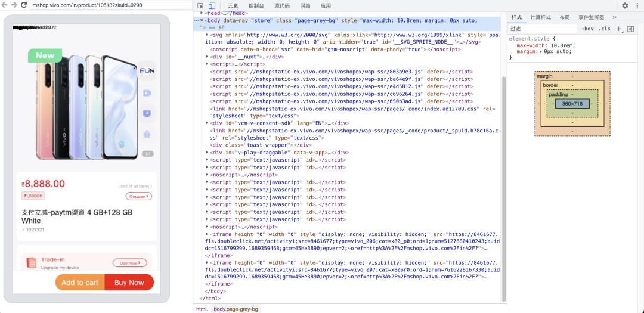Activate the inspect element picker icon
The image size is (644, 313).
click(x=200, y=6)
